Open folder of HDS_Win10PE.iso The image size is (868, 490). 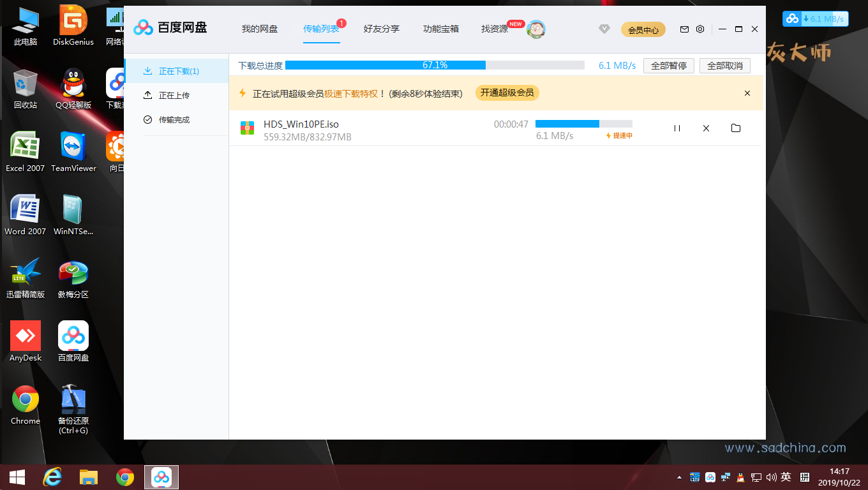click(736, 128)
